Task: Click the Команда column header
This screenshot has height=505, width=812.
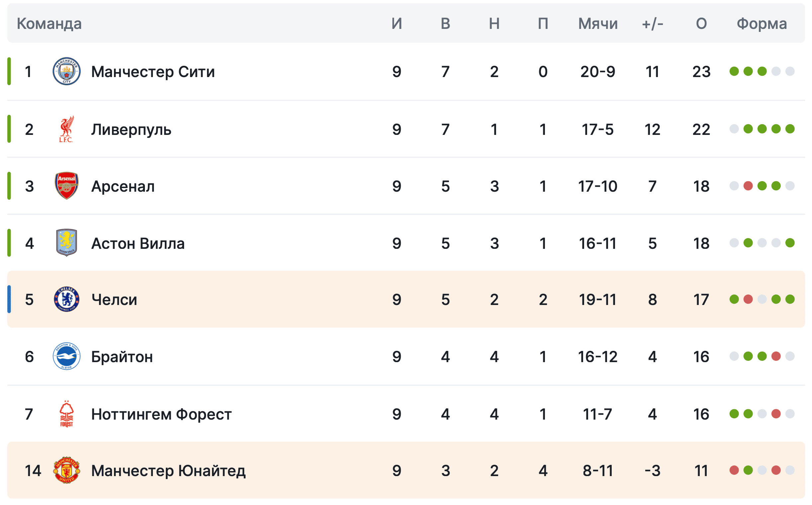Action: (49, 24)
